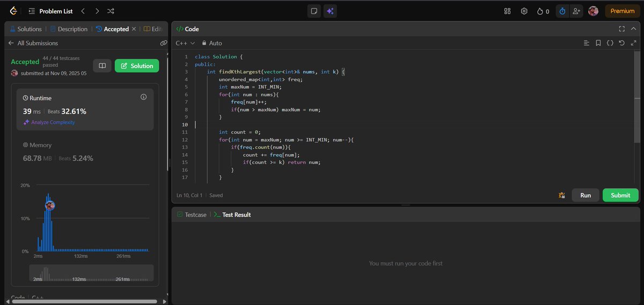The image size is (644, 305).
Task: Open the profile avatar menu
Action: (593, 11)
